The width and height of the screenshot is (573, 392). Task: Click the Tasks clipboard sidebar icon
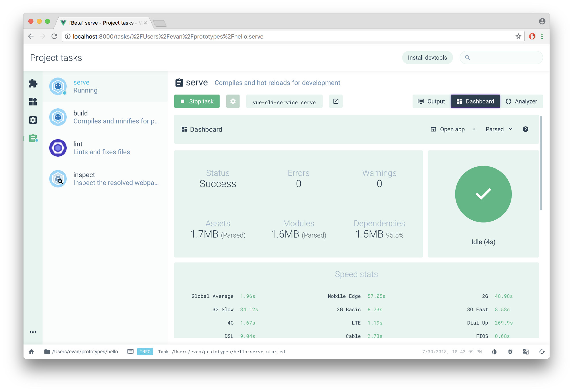pos(33,138)
